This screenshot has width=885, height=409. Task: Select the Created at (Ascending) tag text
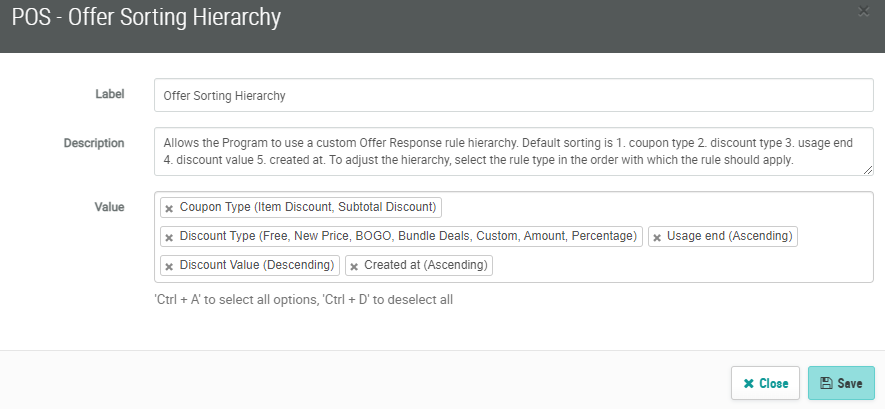[426, 265]
